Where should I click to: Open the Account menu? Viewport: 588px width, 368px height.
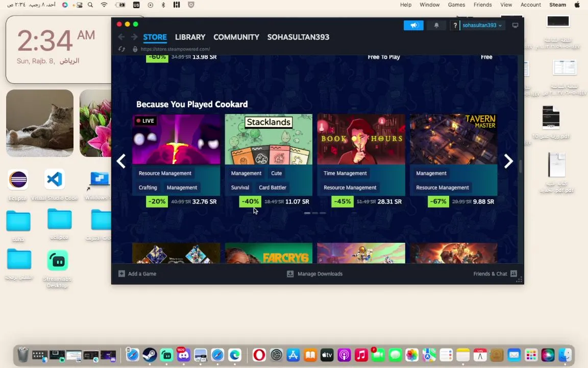(531, 5)
